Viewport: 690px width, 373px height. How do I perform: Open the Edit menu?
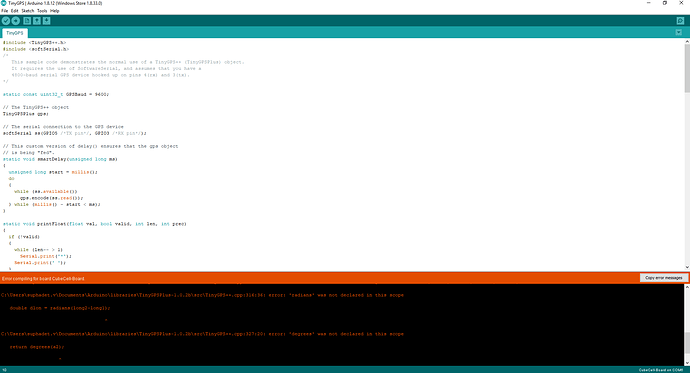[15, 11]
